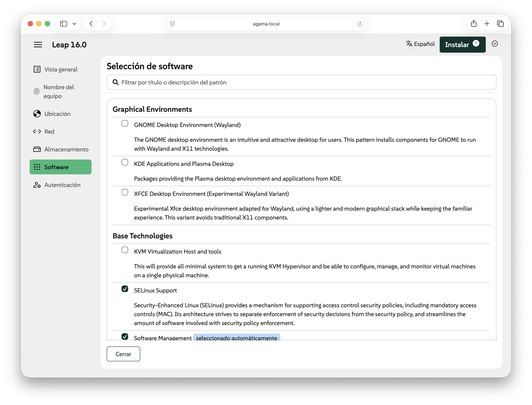Click the Safari share icon

pyautogui.click(x=474, y=24)
